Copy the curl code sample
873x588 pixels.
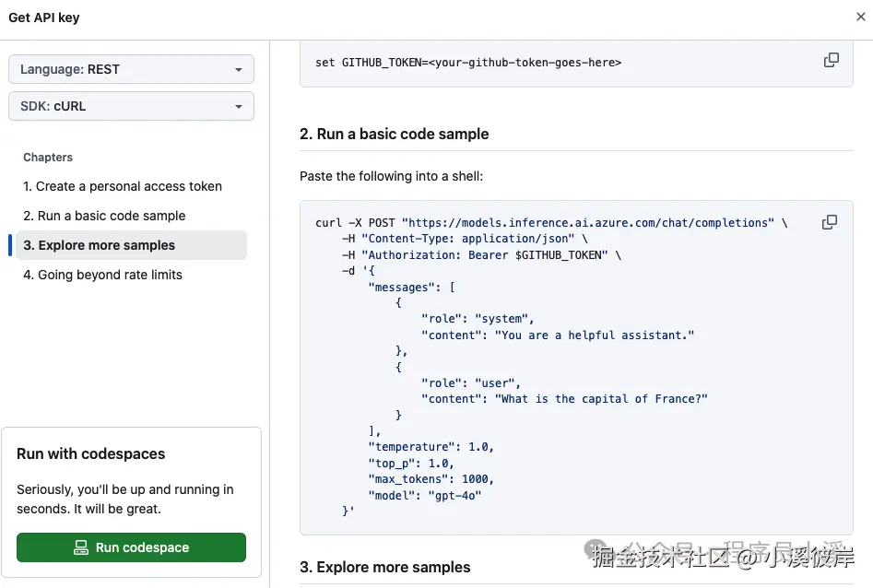pos(830,222)
